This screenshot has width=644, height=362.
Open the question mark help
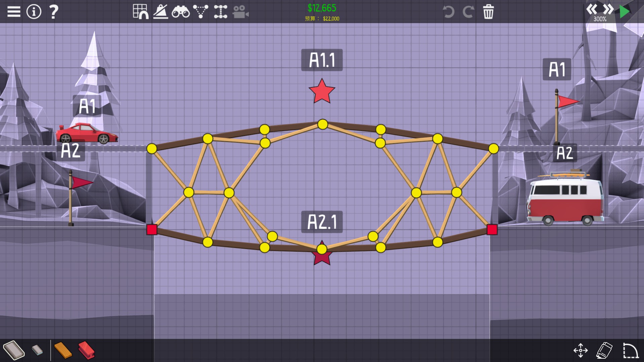(54, 12)
